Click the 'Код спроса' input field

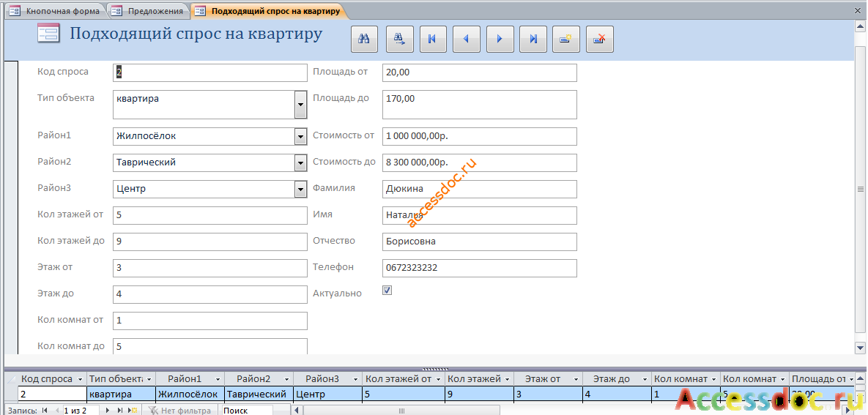click(209, 72)
